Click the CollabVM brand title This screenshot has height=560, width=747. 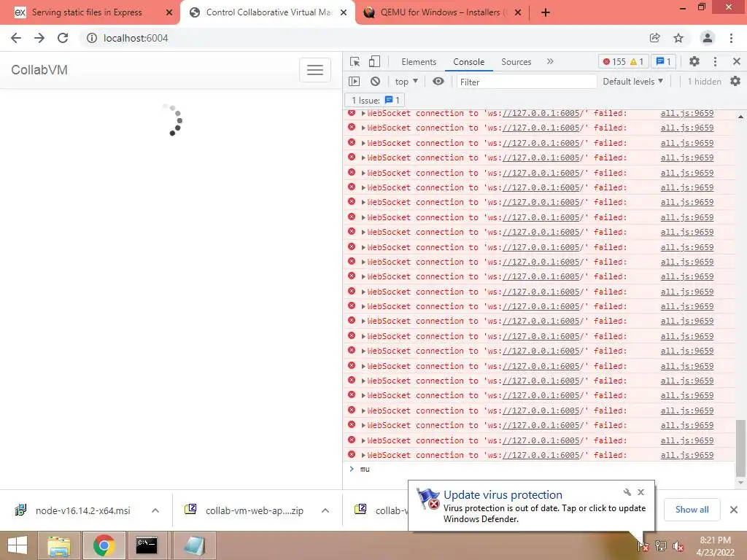39,70
